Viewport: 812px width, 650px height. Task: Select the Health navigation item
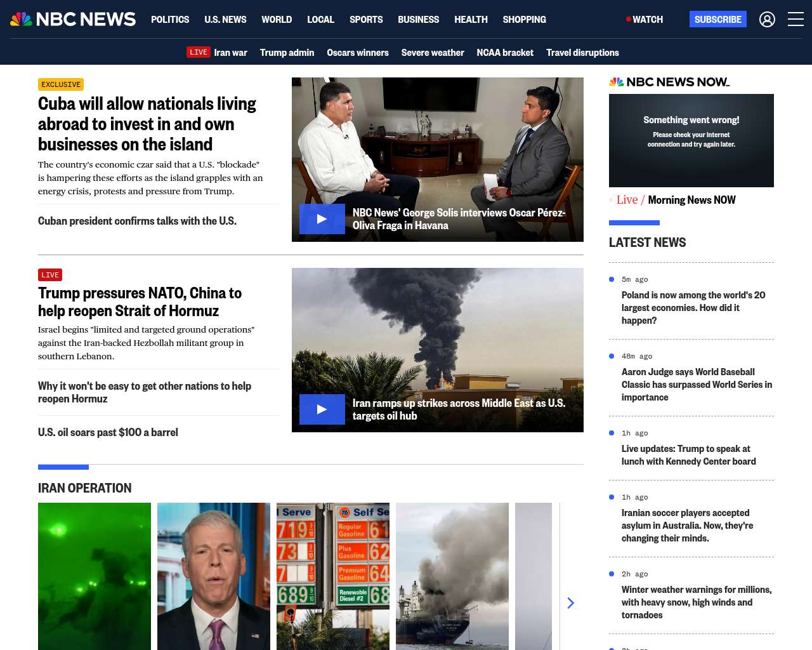point(471,20)
